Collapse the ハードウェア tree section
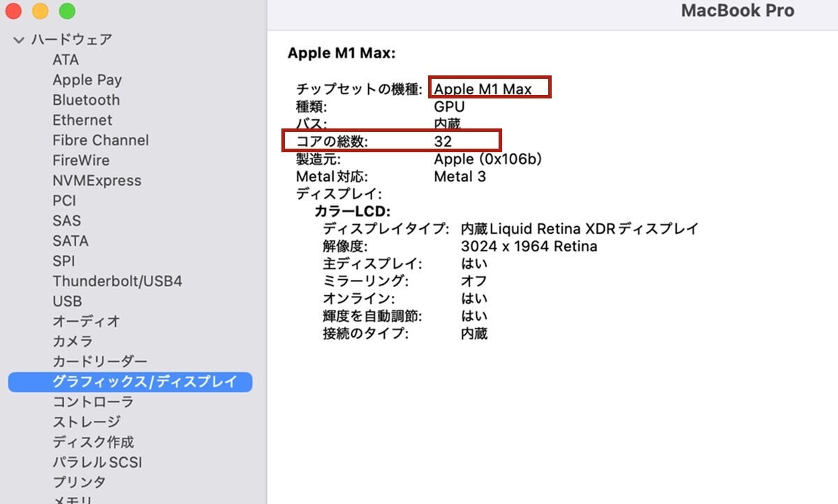This screenshot has width=838, height=504. click(x=19, y=40)
